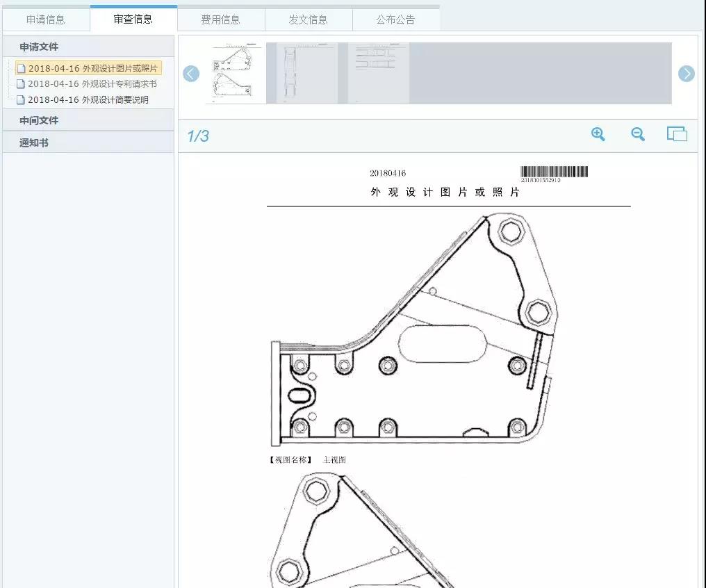Go to the 公布公告 tab
Image resolution: width=706 pixels, height=588 pixels.
(396, 19)
